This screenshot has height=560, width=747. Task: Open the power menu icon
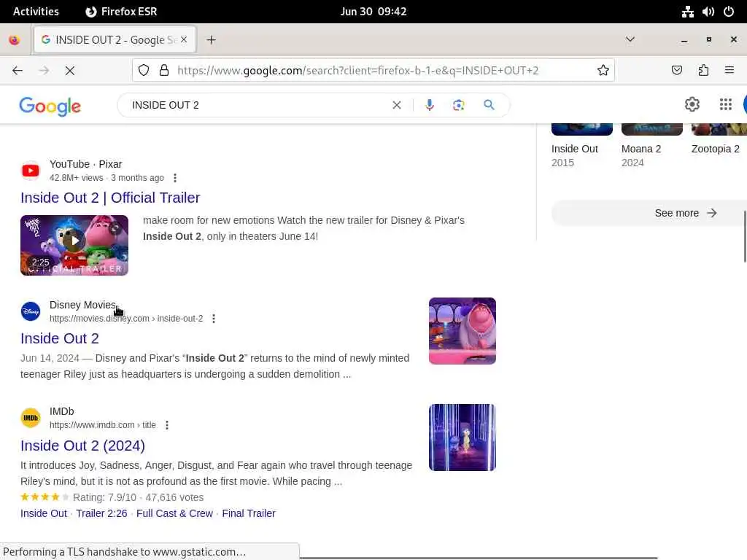tap(729, 12)
